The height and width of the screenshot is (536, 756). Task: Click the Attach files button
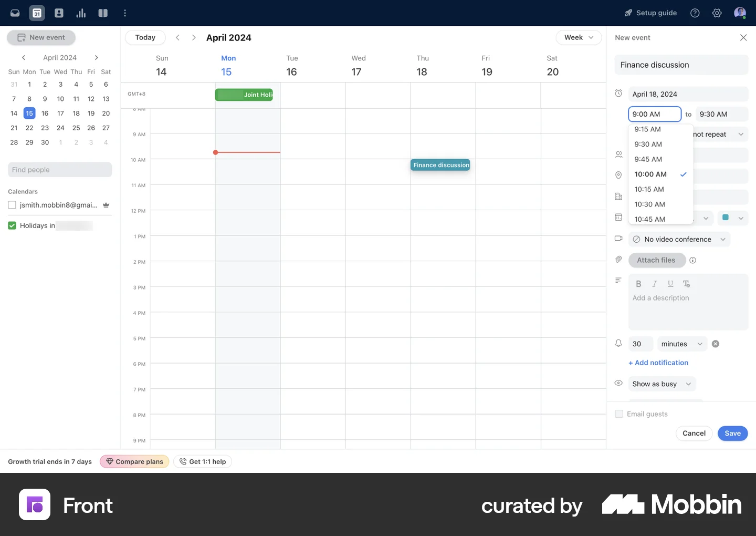(657, 260)
